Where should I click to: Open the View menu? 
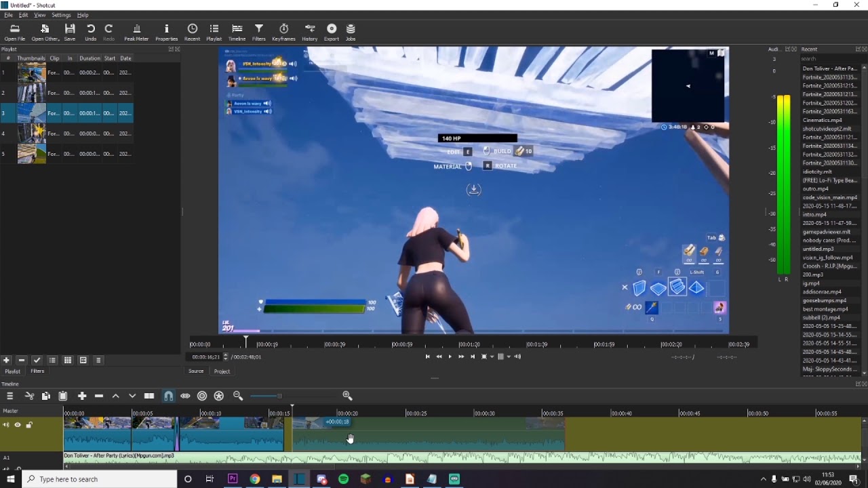(x=40, y=15)
